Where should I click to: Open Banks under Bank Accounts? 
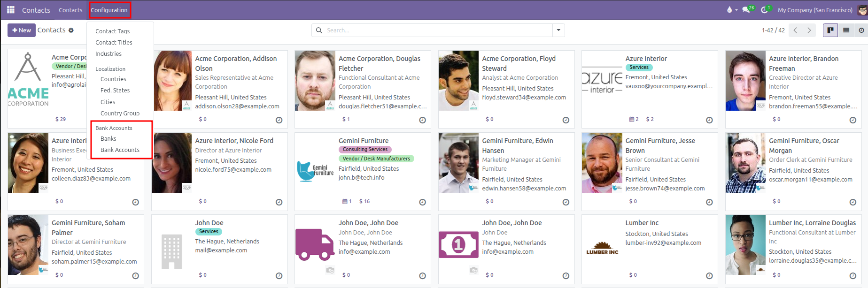click(x=108, y=139)
